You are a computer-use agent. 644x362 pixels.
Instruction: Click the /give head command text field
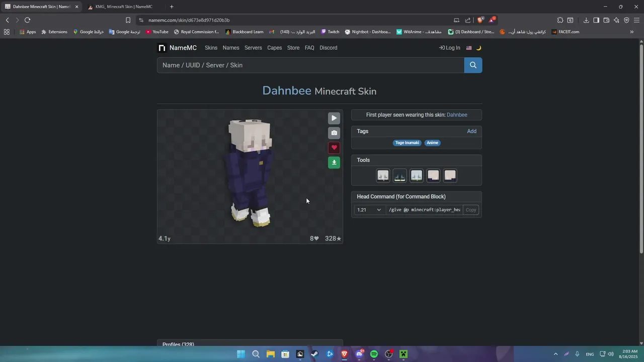(425, 210)
